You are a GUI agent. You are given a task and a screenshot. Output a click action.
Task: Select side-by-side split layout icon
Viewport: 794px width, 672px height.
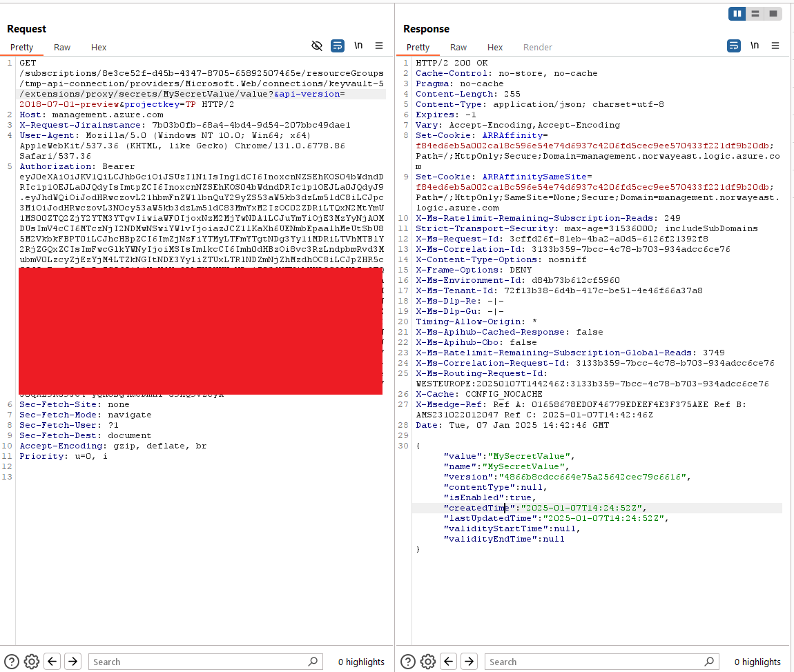(737, 14)
